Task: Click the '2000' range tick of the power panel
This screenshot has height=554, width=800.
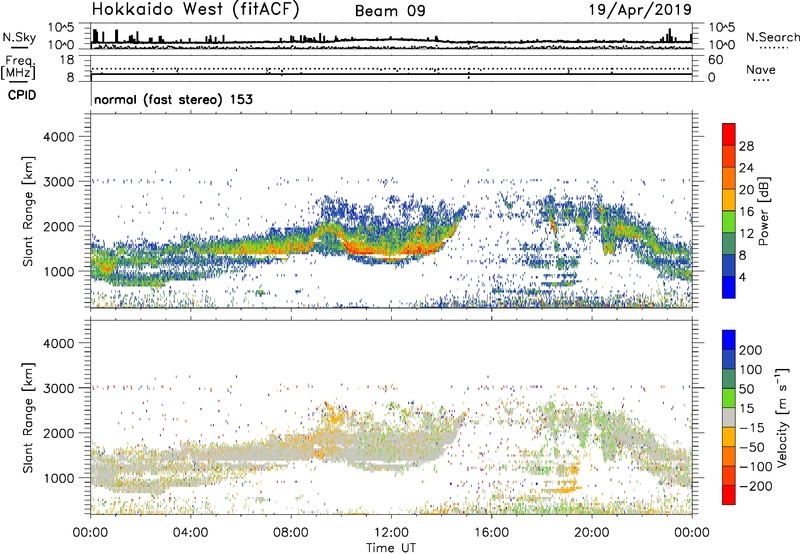Action: coord(59,226)
